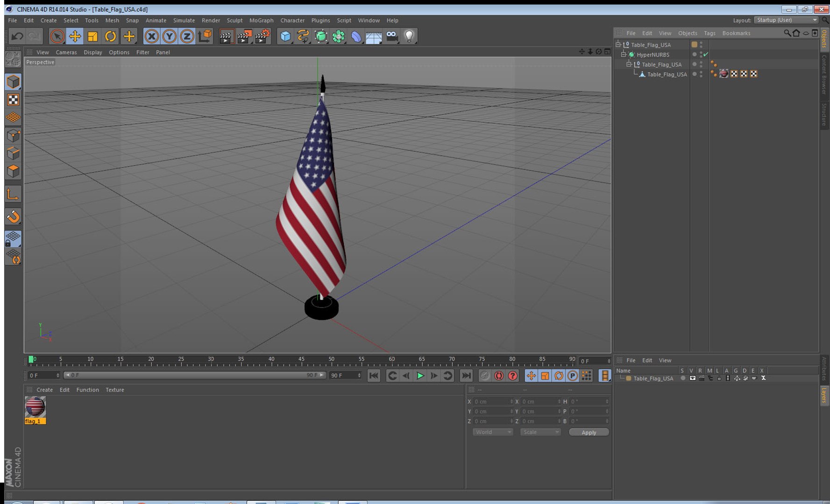830x504 pixels.
Task: Toggle Z-axis lock
Action: point(187,36)
